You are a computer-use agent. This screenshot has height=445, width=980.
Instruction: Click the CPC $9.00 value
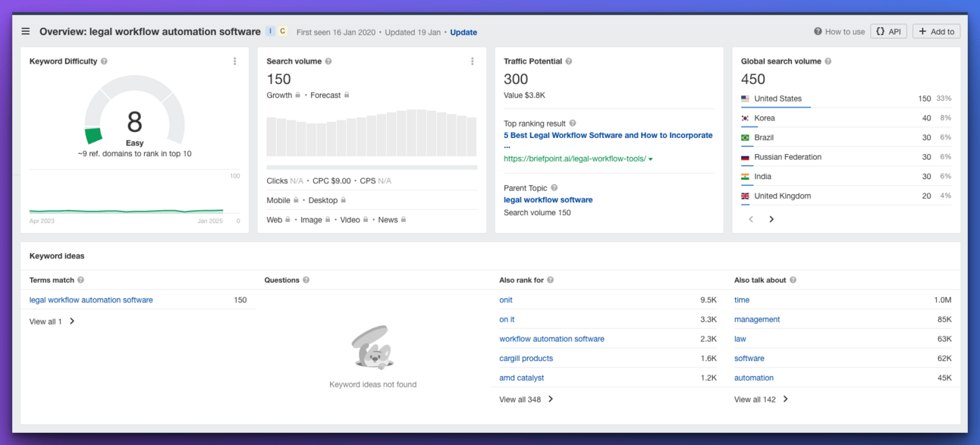(331, 180)
